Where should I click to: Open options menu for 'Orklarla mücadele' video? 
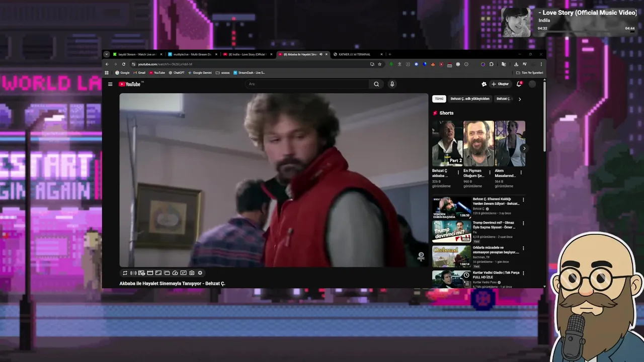523,248
